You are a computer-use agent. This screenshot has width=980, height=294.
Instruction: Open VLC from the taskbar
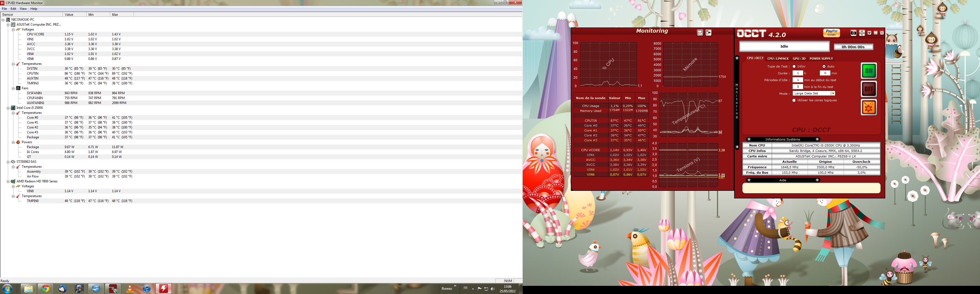coord(130,289)
